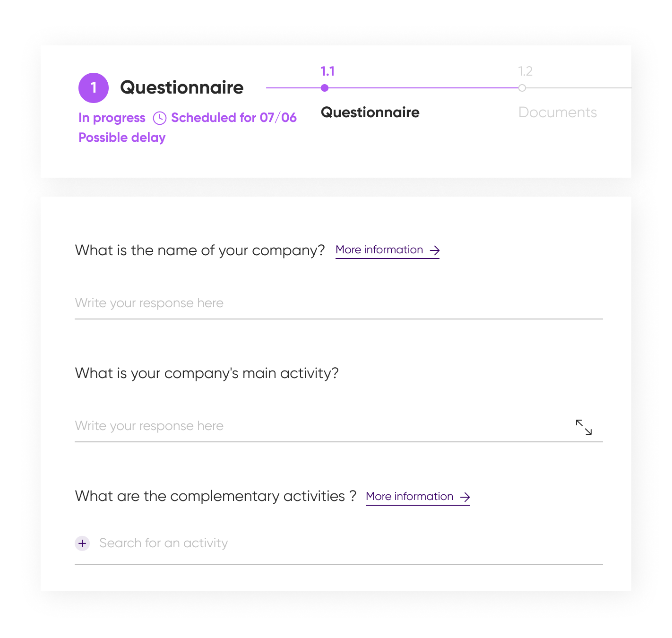This screenshot has width=672, height=638.
Task: Open More information for complementary activities
Action: tap(410, 497)
